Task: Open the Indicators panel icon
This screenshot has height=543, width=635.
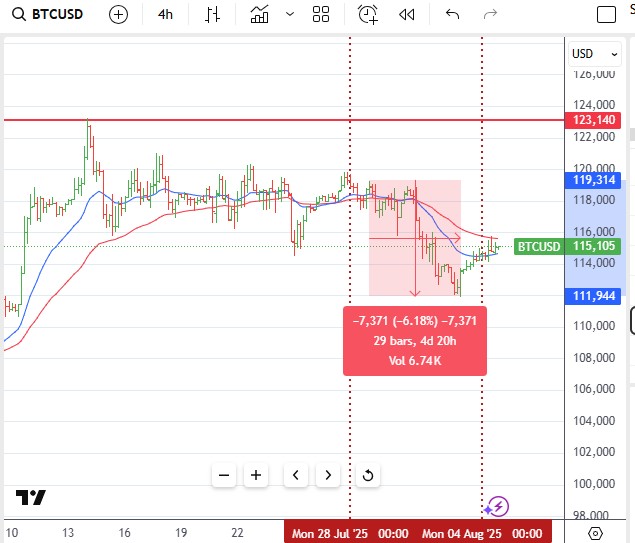Action: [x=259, y=15]
